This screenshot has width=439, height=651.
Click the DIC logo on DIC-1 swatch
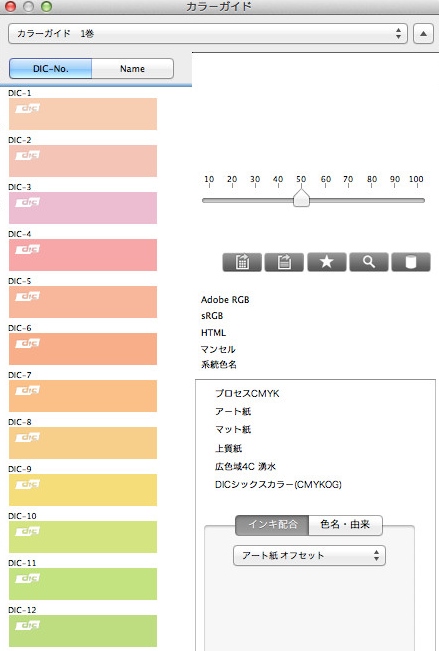click(x=28, y=108)
